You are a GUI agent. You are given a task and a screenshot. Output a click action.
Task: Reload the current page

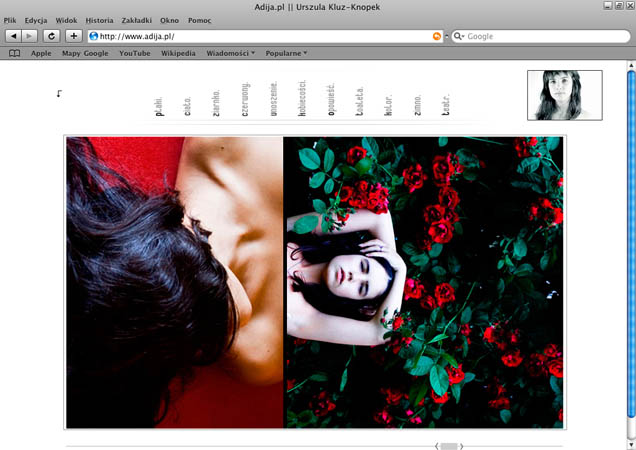[x=51, y=36]
